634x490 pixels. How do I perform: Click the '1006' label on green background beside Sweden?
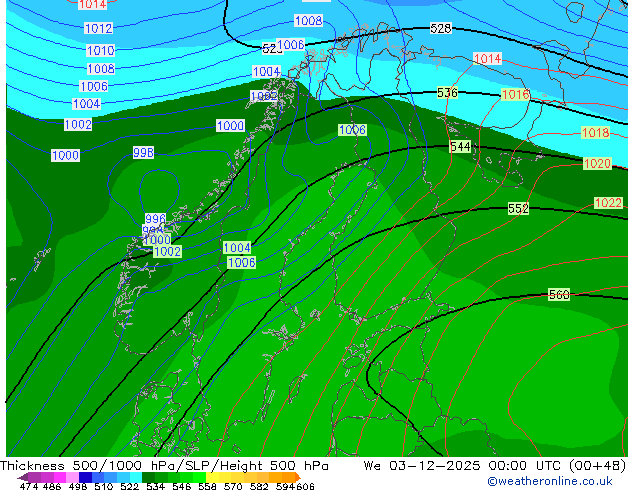click(x=352, y=130)
